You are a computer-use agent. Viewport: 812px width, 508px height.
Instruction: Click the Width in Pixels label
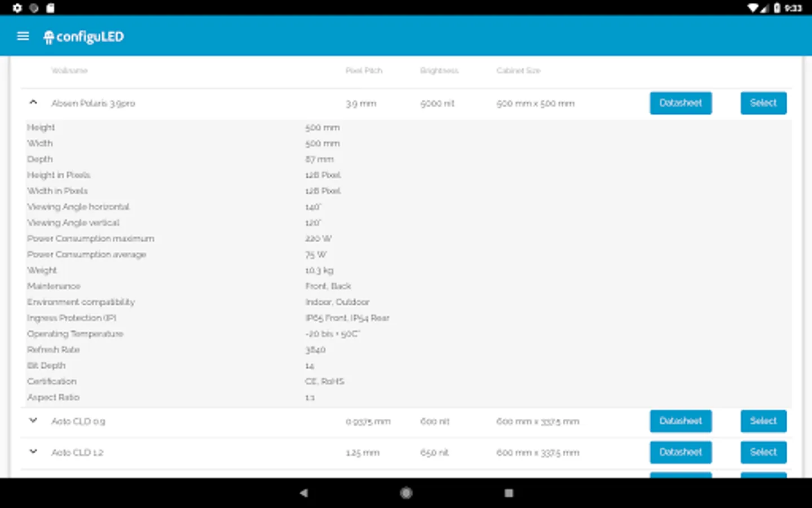point(57,191)
